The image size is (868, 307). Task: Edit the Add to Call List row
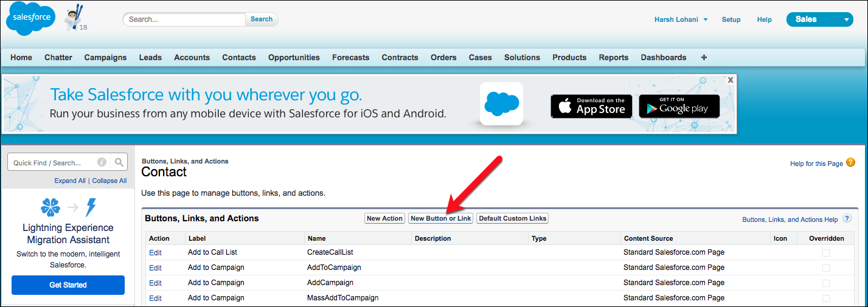tap(155, 252)
